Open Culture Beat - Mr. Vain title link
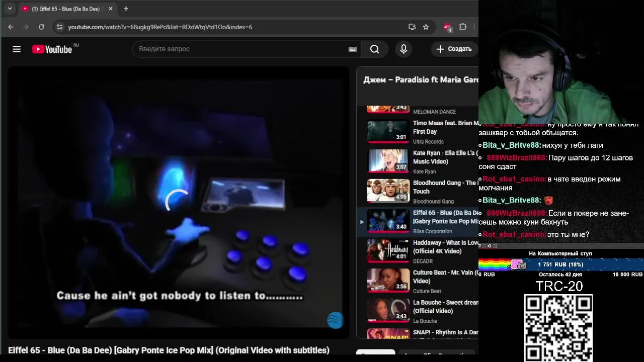The image size is (644, 362). click(445, 277)
